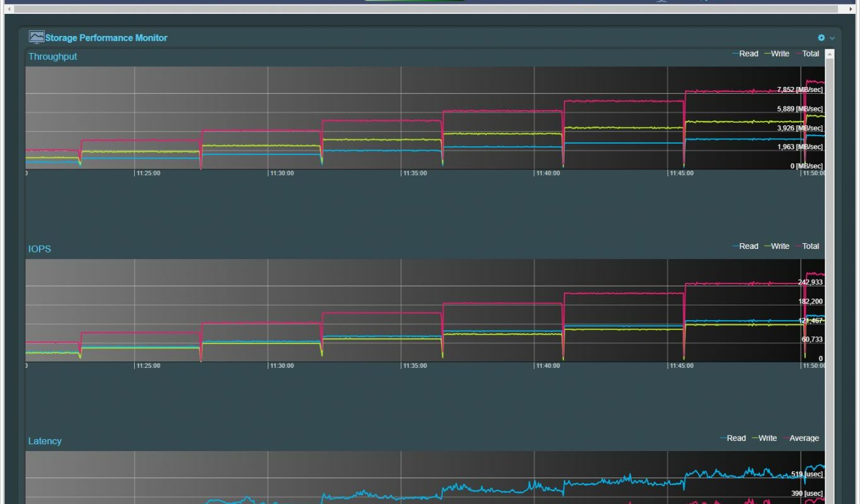Click the 121,467 IOPS axis label
Viewport: 860px width, 504px height.
(x=810, y=321)
